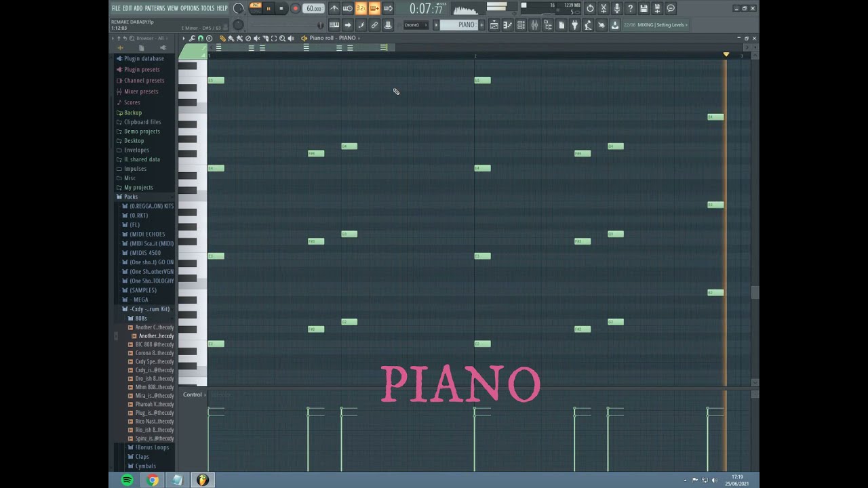Viewport: 868px width, 488px height.
Task: Open the EDIT menu
Action: pyautogui.click(x=127, y=8)
